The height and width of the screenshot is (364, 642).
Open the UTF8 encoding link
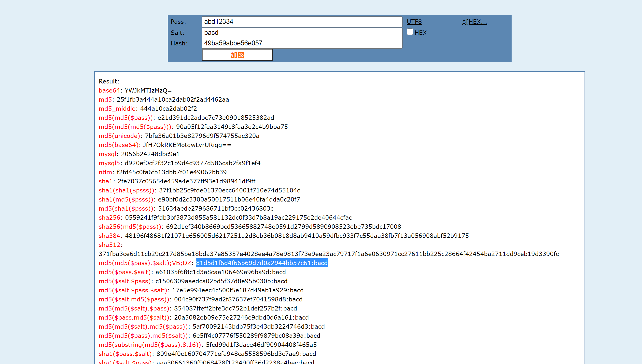(x=414, y=22)
